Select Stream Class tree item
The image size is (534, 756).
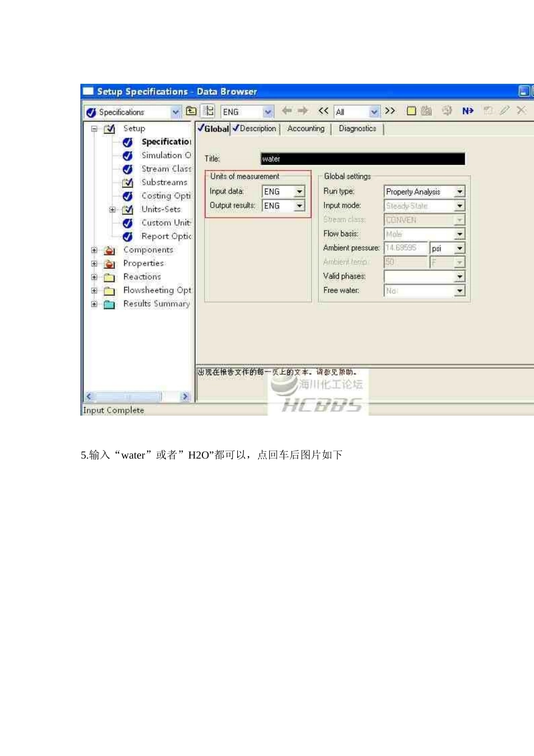point(166,169)
